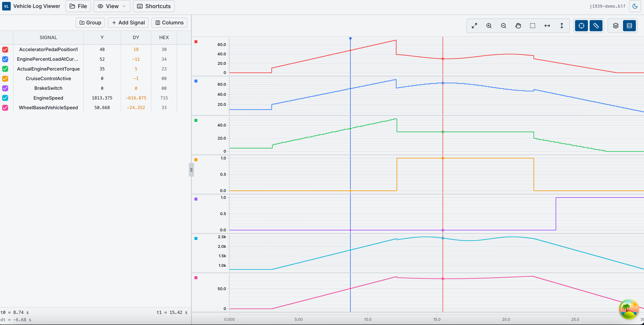The image size is (644, 325).
Task: Switch to the split rows layout icon
Action: pyautogui.click(x=629, y=26)
